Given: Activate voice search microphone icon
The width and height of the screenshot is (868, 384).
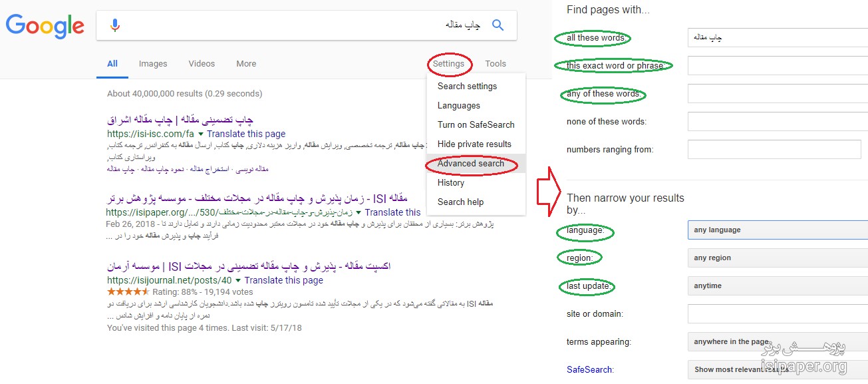Looking at the screenshot, I should click(x=115, y=25).
